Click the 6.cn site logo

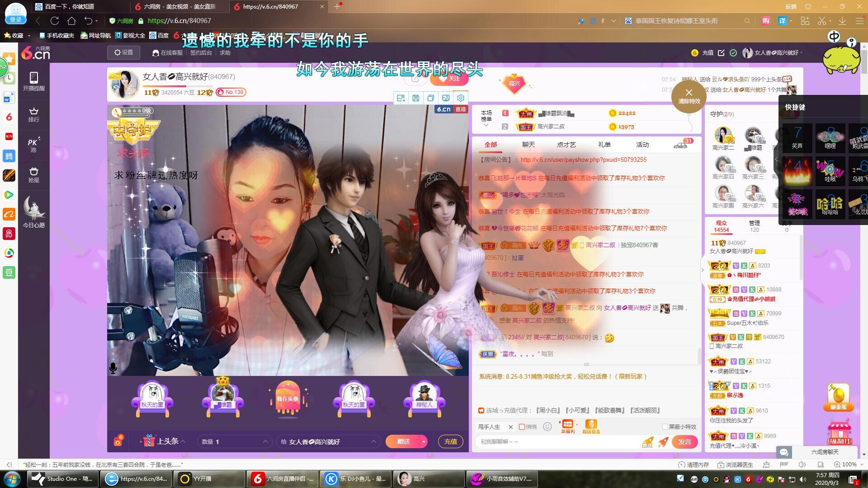(36, 53)
